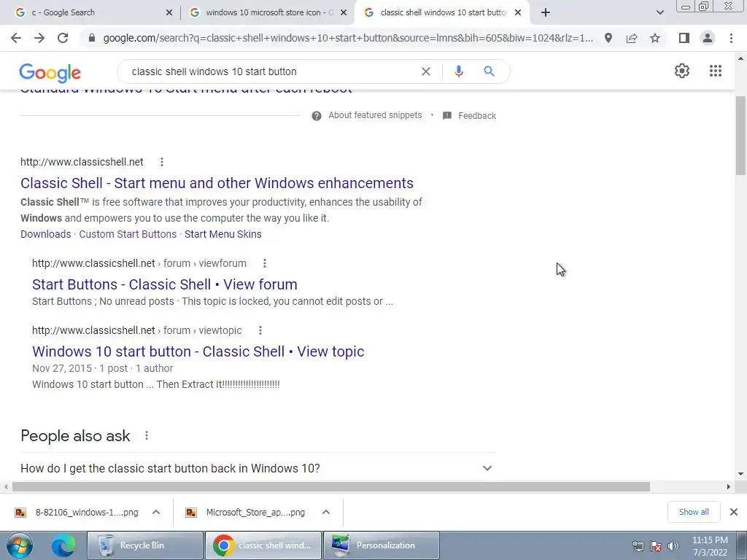This screenshot has height=560, width=747.
Task: Send Feedback on featured snippet
Action: tap(477, 116)
